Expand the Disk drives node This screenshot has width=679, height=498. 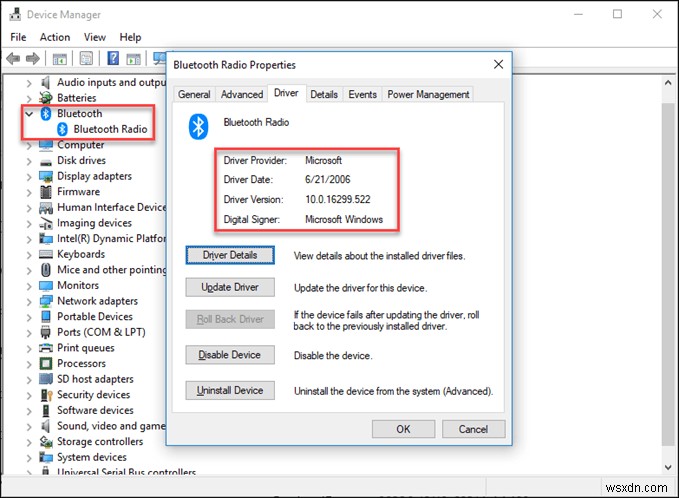tap(29, 161)
